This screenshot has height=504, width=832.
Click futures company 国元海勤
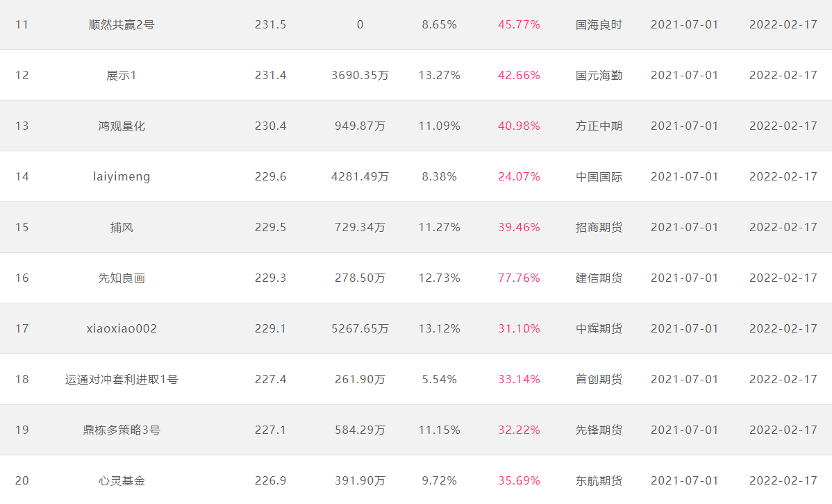click(x=599, y=76)
